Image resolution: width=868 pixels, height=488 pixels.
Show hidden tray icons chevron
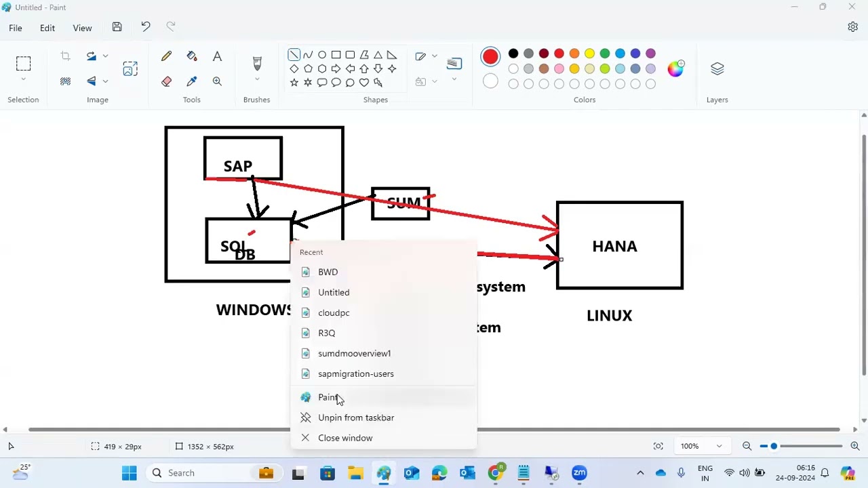click(x=639, y=473)
